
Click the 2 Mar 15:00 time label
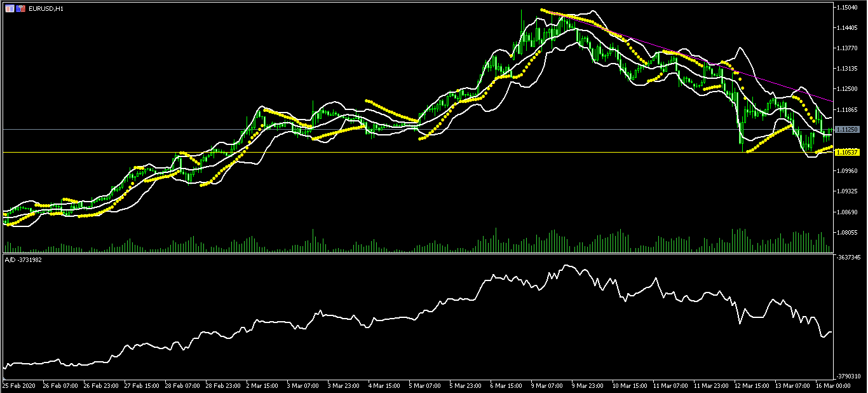click(x=263, y=385)
